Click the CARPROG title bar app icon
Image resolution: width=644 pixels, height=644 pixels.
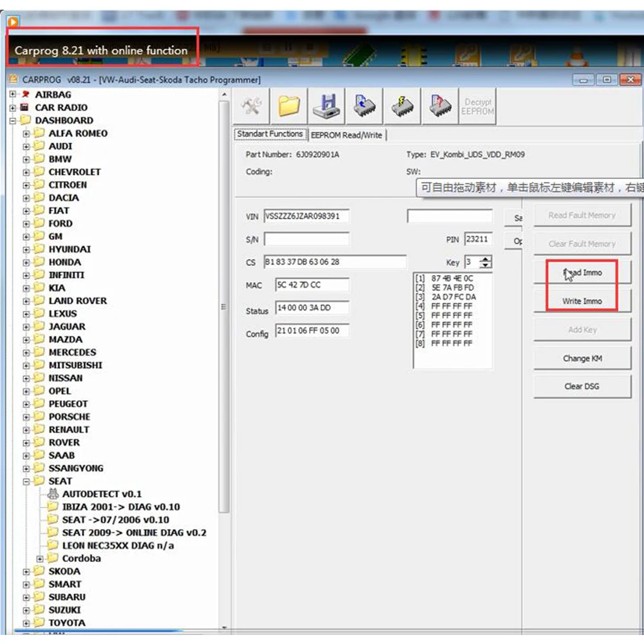[x=13, y=79]
